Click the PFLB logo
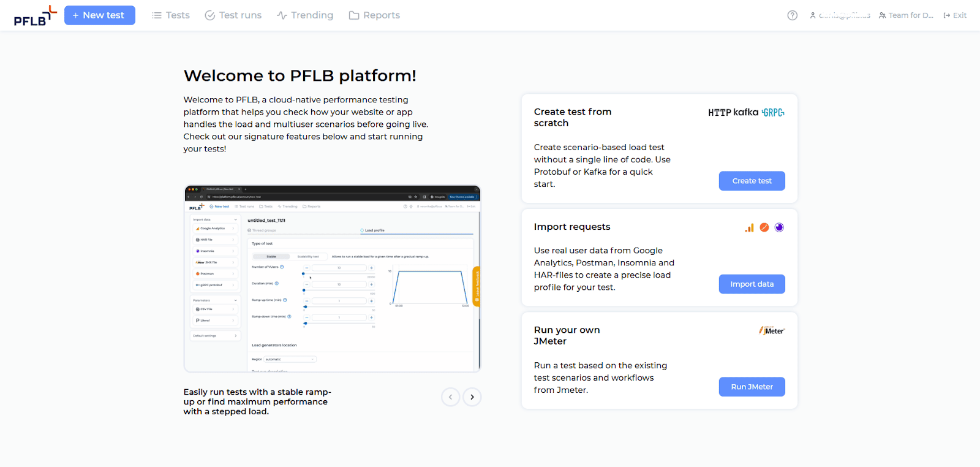 pos(36,16)
